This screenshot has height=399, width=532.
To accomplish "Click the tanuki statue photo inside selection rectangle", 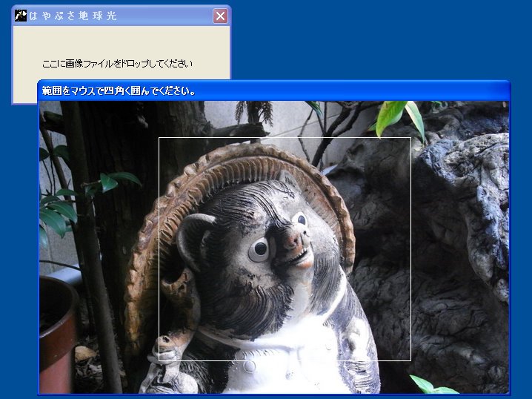I will click(285, 249).
